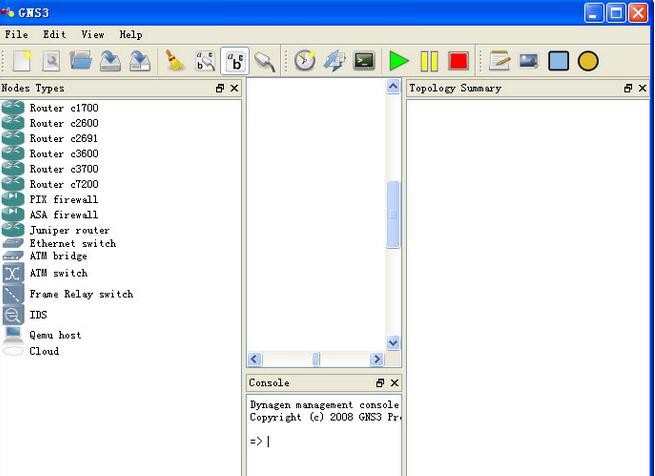The image size is (655, 476).
Task: Create a new blank project
Action: (x=23, y=61)
